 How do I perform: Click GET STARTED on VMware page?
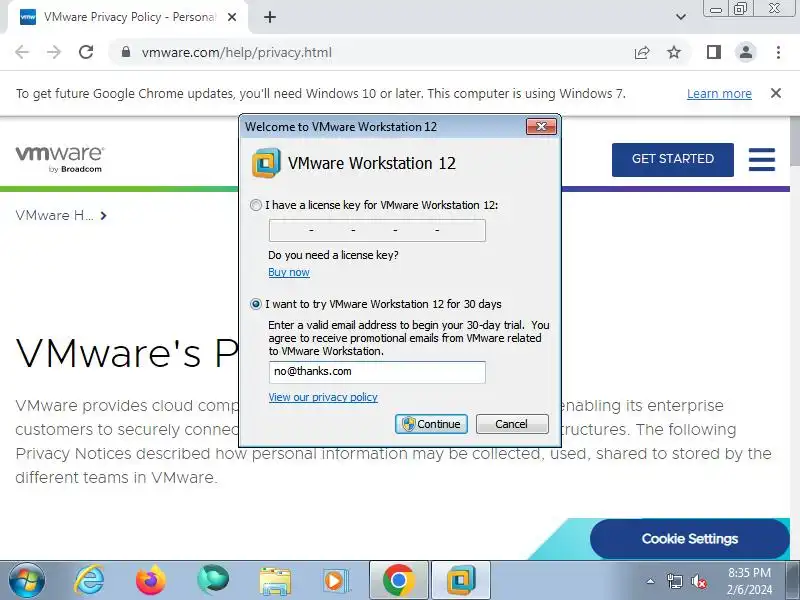(x=672, y=160)
